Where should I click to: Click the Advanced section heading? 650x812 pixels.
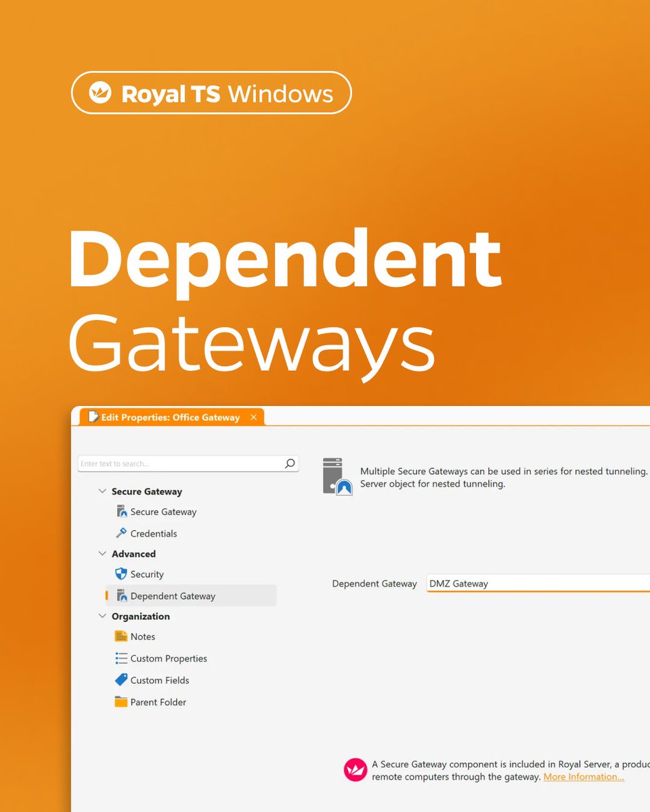coord(133,554)
